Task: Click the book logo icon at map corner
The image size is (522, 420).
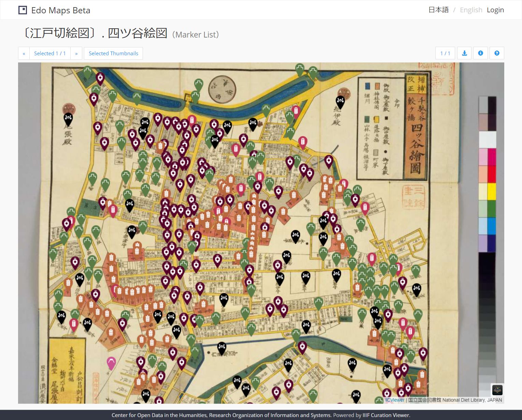Action: pos(497,390)
